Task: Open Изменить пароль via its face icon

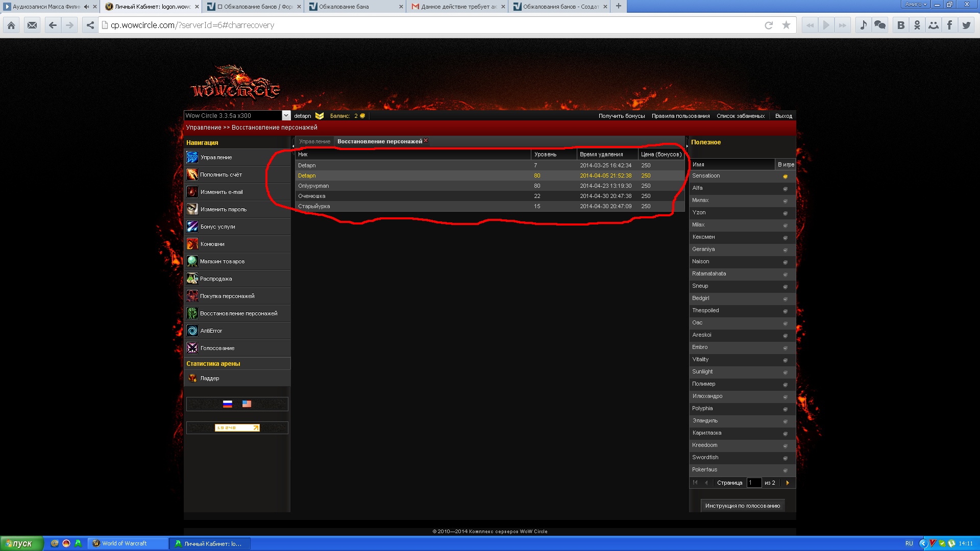Action: [x=192, y=209]
